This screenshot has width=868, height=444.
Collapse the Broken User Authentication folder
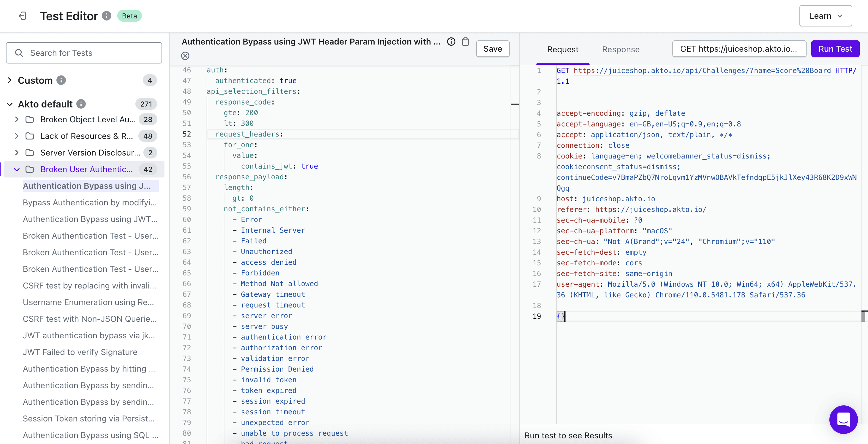[x=17, y=169]
